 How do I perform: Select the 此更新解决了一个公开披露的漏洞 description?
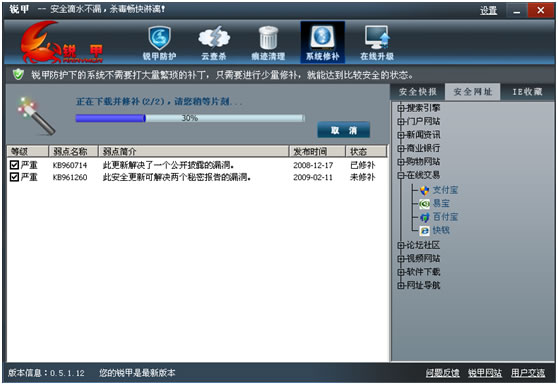[168, 165]
